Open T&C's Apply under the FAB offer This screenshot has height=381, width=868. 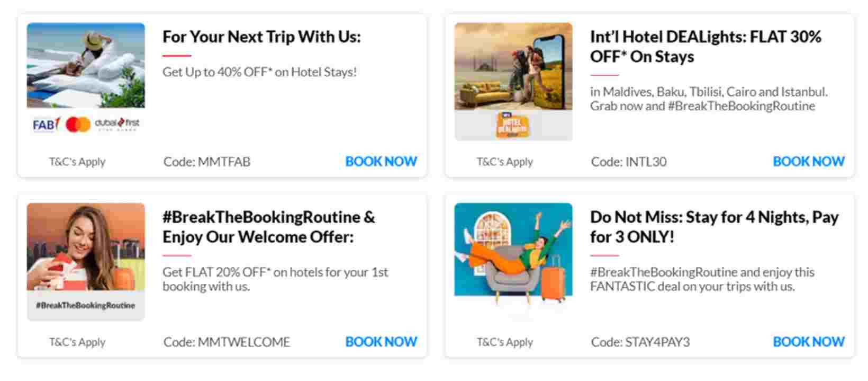click(x=77, y=162)
